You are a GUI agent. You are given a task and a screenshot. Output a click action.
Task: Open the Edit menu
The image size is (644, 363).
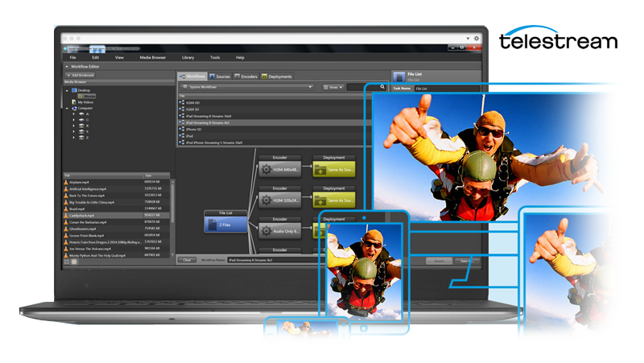(x=95, y=57)
